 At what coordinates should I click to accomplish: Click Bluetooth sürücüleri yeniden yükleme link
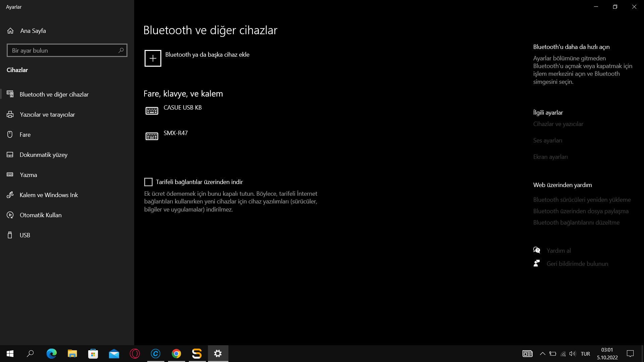coord(582,200)
